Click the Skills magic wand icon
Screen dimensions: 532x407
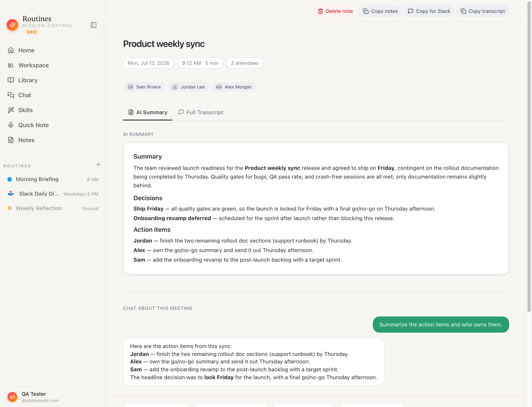(11, 110)
